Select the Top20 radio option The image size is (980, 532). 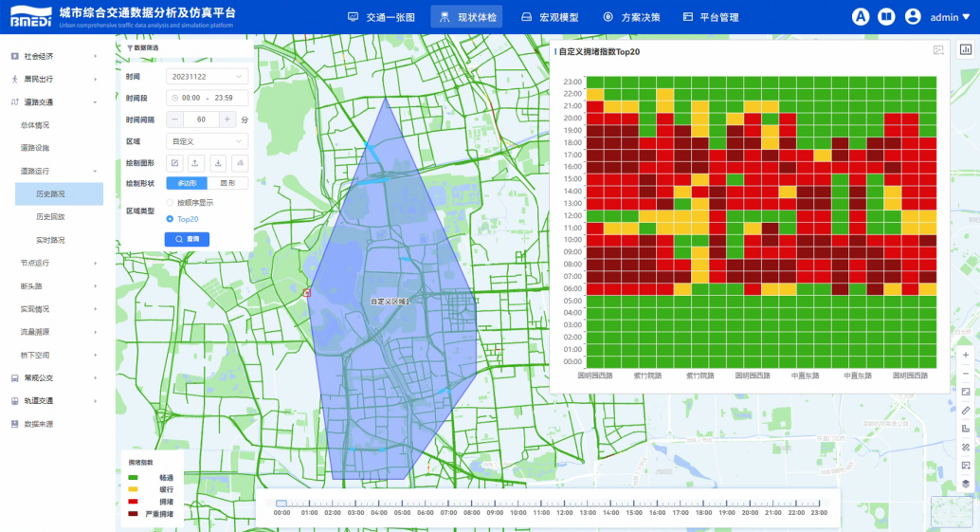click(171, 219)
